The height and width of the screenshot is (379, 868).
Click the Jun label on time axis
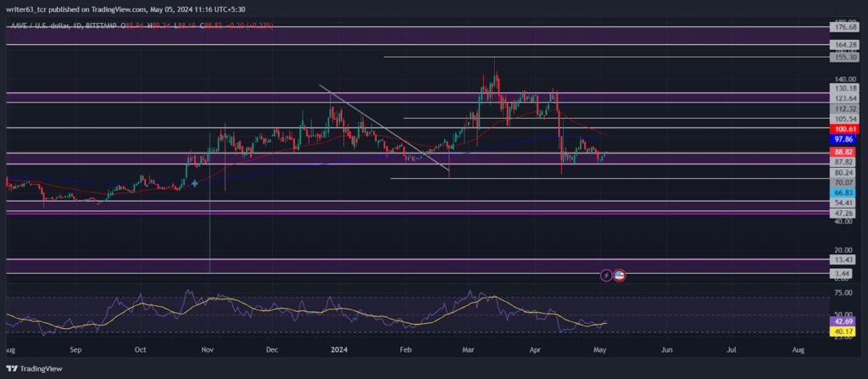point(667,351)
